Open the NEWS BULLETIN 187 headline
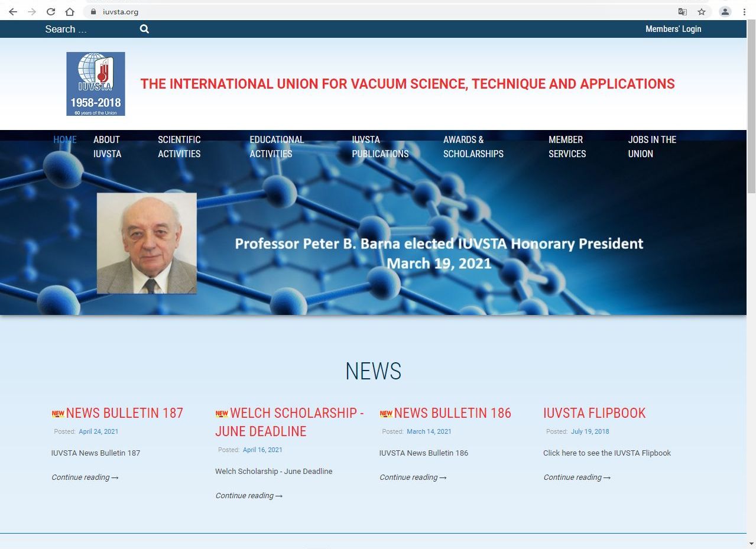Screen dimensions: 756x549 pos(125,413)
